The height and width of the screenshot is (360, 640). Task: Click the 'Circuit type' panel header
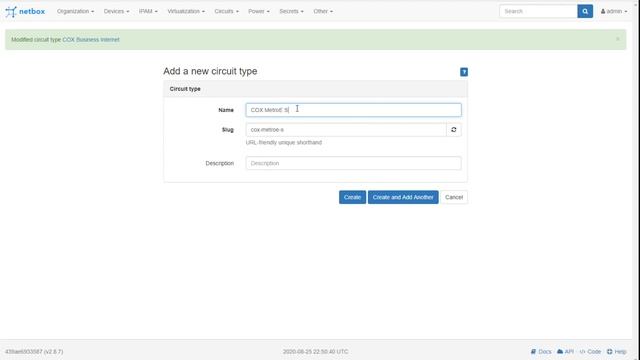pos(316,89)
